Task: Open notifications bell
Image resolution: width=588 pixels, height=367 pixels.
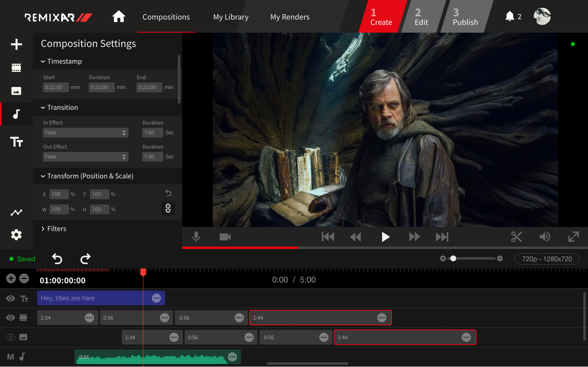Action: [x=510, y=16]
